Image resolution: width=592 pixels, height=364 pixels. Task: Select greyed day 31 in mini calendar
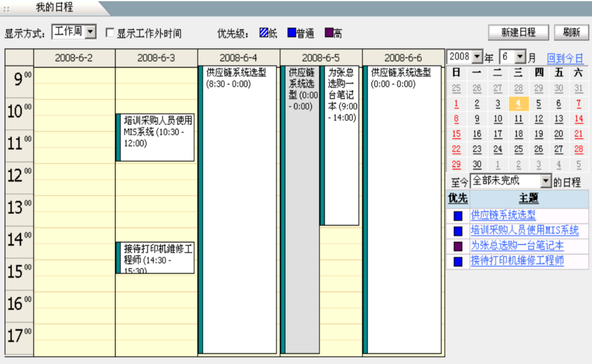579,88
